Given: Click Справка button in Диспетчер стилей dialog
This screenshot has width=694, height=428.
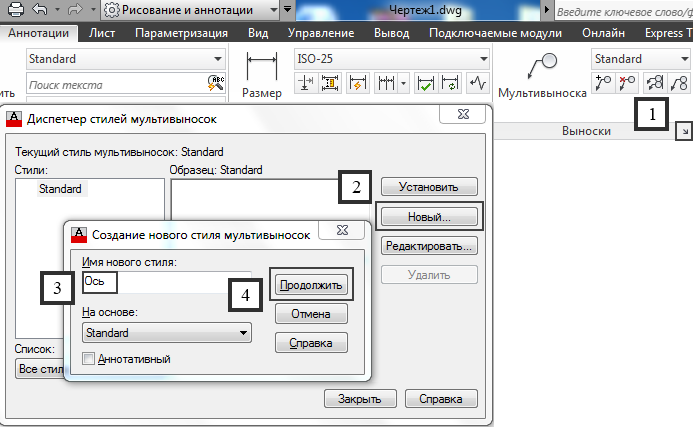Looking at the screenshot, I should (x=441, y=399).
